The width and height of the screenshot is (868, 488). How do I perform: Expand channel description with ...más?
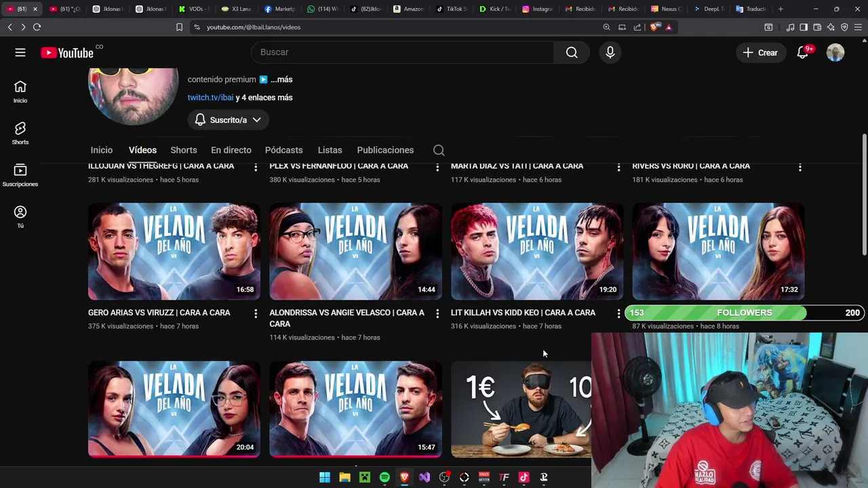(281, 79)
